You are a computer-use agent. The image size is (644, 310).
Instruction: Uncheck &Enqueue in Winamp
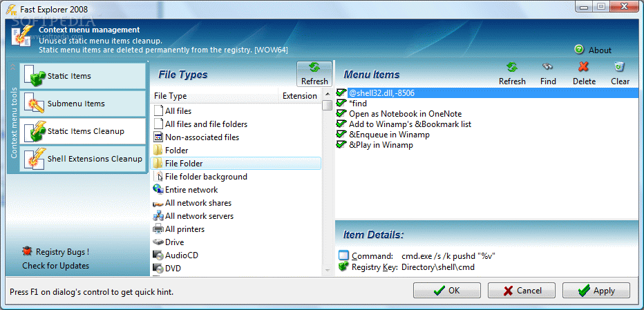pyautogui.click(x=341, y=134)
